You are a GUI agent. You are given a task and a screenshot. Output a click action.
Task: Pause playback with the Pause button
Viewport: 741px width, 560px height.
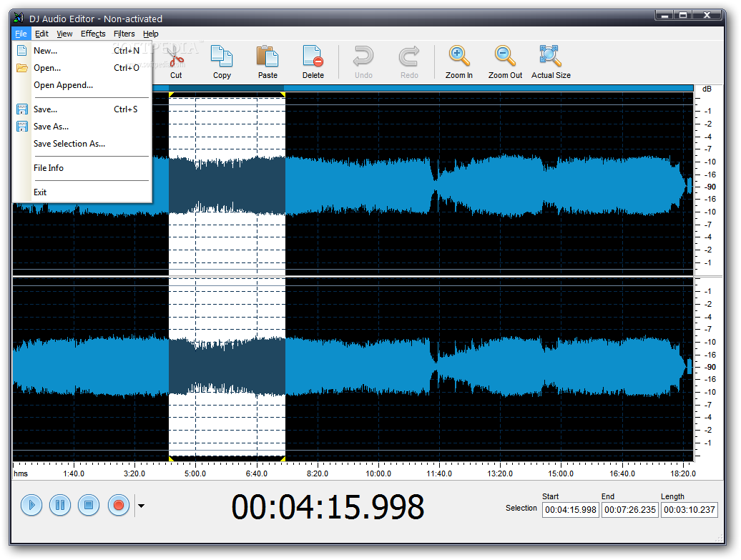(60, 505)
